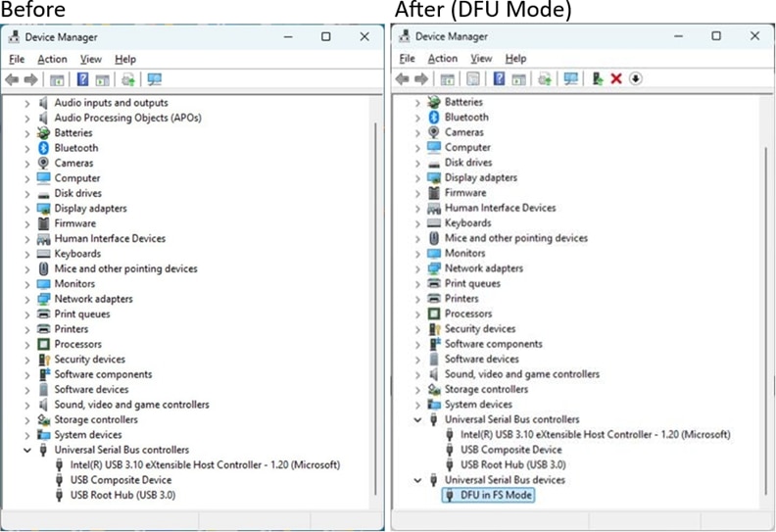Collapse Universal Serial Bus controllers in right window

[x=417, y=419]
